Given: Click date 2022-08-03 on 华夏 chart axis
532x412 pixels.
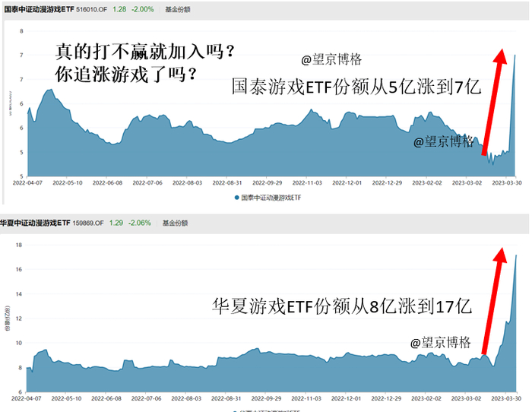Looking at the screenshot, I should point(186,398).
